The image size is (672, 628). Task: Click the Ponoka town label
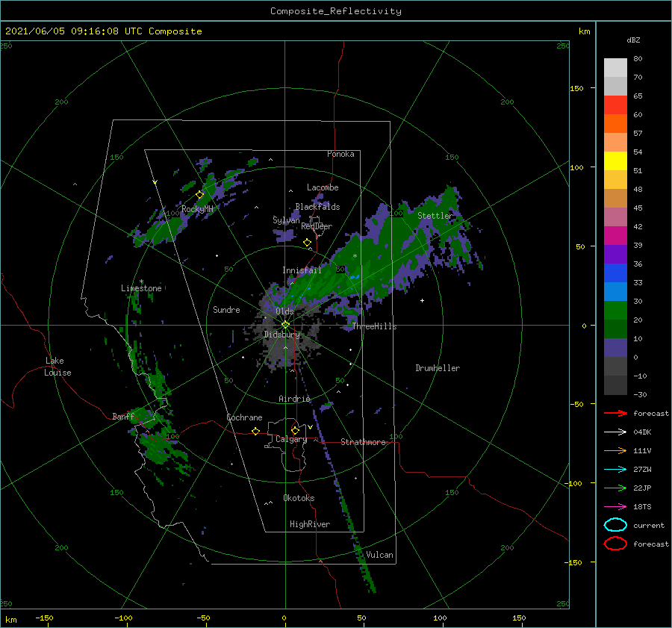coord(340,154)
